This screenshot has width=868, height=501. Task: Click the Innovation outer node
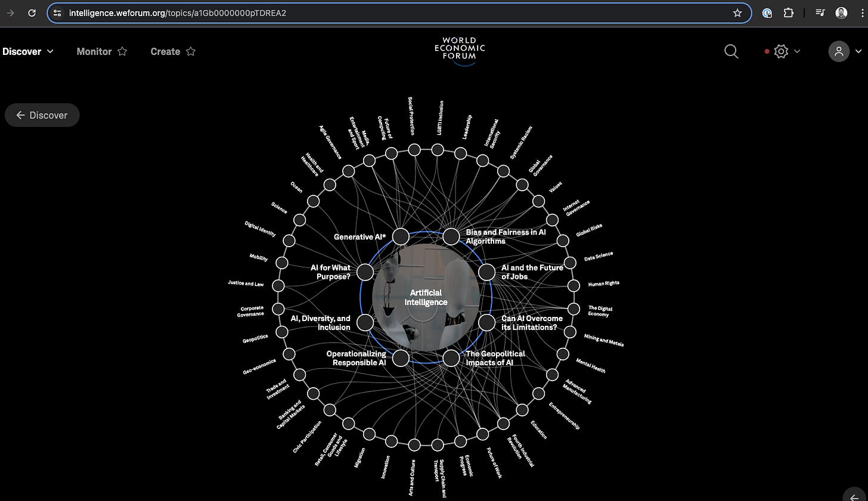coord(392,441)
